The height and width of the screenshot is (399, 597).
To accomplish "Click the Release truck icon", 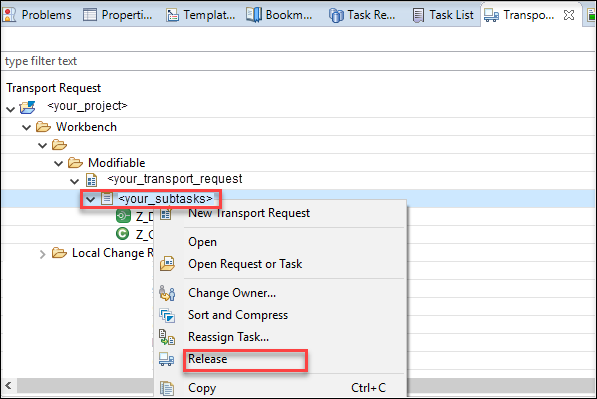I will [x=166, y=359].
